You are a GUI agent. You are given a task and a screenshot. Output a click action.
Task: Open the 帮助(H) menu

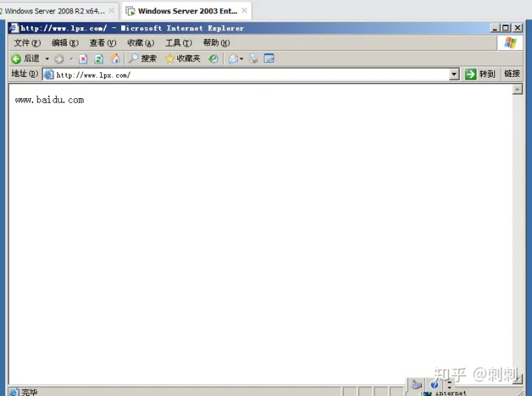(216, 43)
